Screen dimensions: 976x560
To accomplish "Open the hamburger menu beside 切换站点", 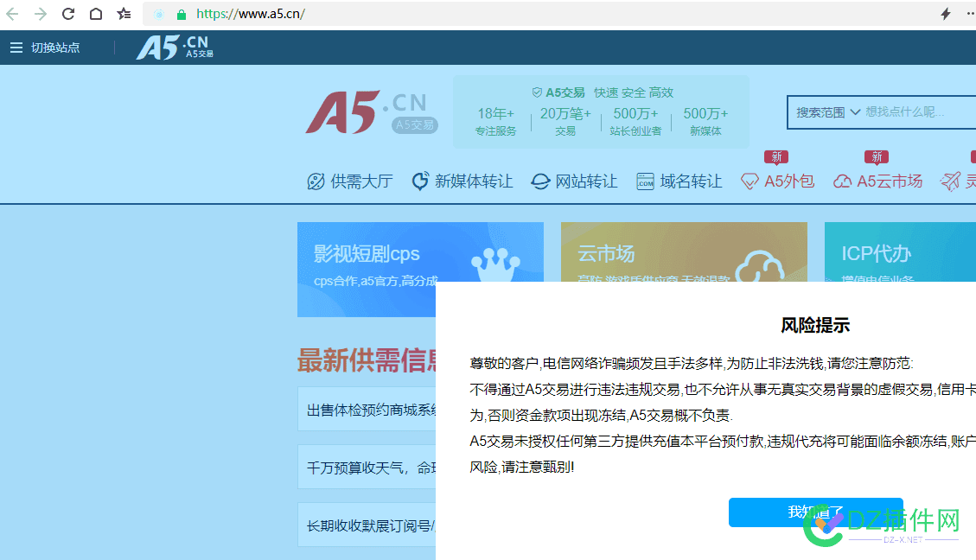I will (16, 48).
